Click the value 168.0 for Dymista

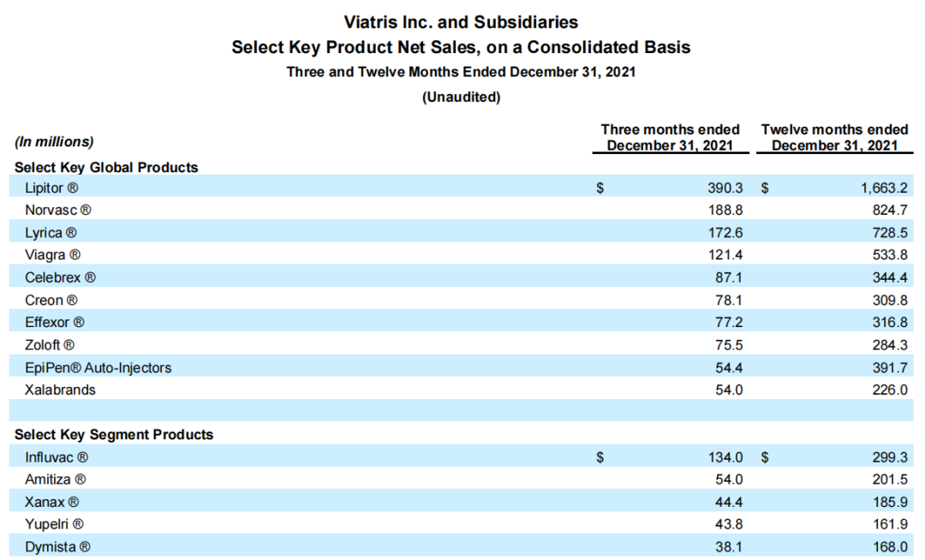pyautogui.click(x=890, y=547)
